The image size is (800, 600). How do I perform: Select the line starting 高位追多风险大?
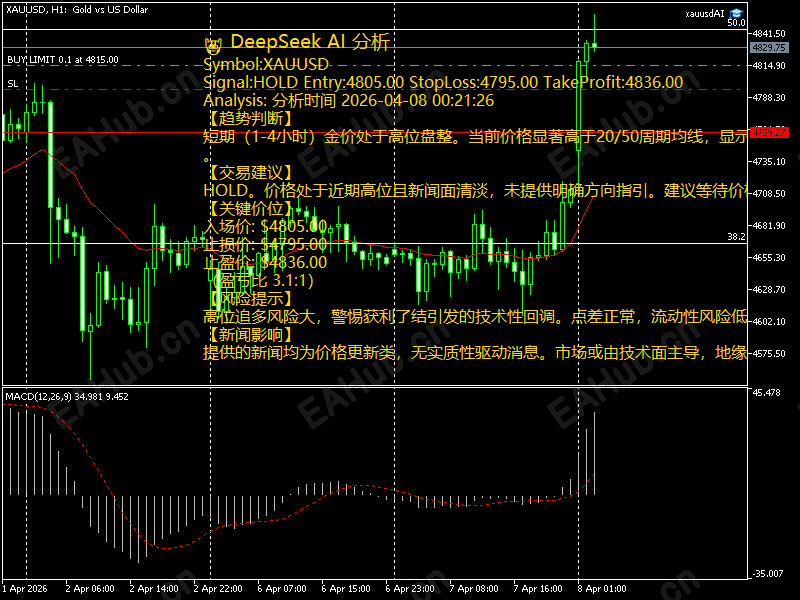[475, 316]
